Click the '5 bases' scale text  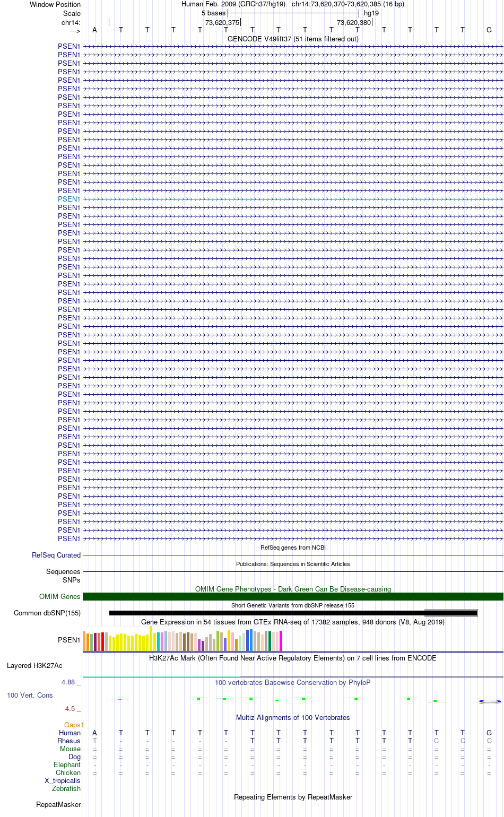coord(213,13)
